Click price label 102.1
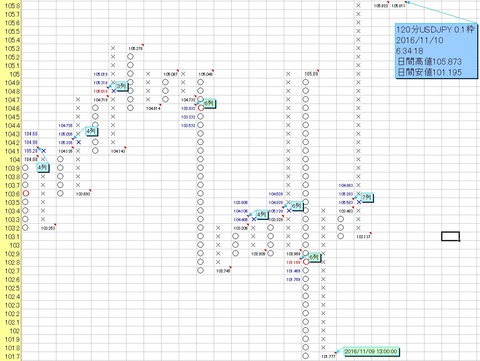The image size is (480, 361). tap(12, 322)
